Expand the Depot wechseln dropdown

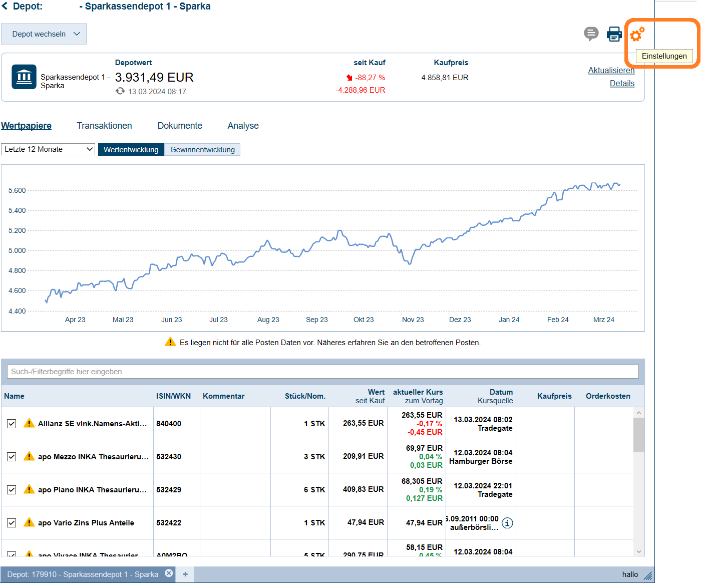point(44,34)
